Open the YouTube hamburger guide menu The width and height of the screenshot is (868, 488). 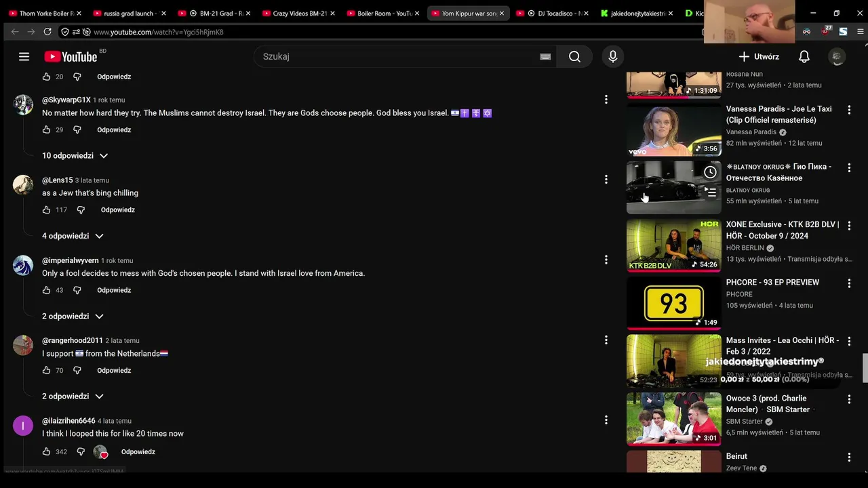(x=24, y=57)
